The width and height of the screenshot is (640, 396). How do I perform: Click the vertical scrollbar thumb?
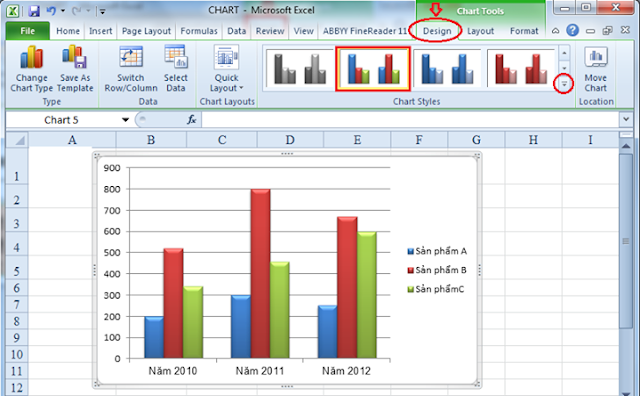pos(626,241)
